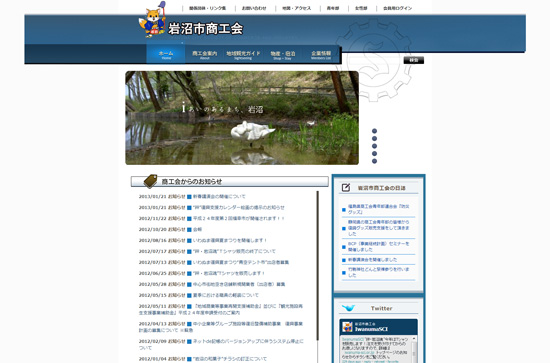Click the black 検索 search button
This screenshot has height=363, width=550.
point(414,60)
